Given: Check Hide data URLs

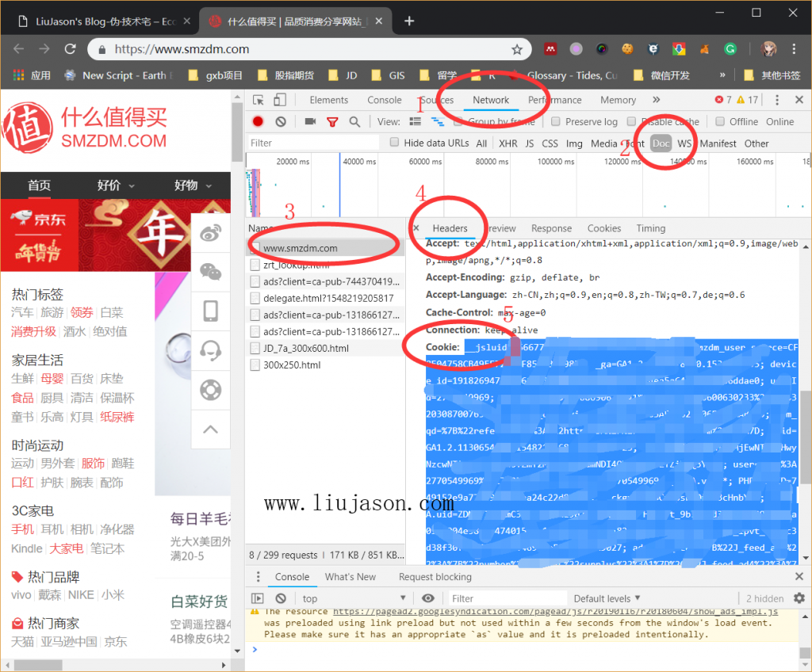Looking at the screenshot, I should tap(394, 143).
